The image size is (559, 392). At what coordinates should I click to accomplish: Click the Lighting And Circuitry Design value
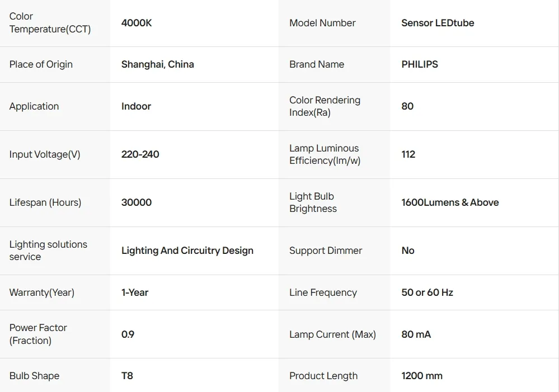click(187, 251)
